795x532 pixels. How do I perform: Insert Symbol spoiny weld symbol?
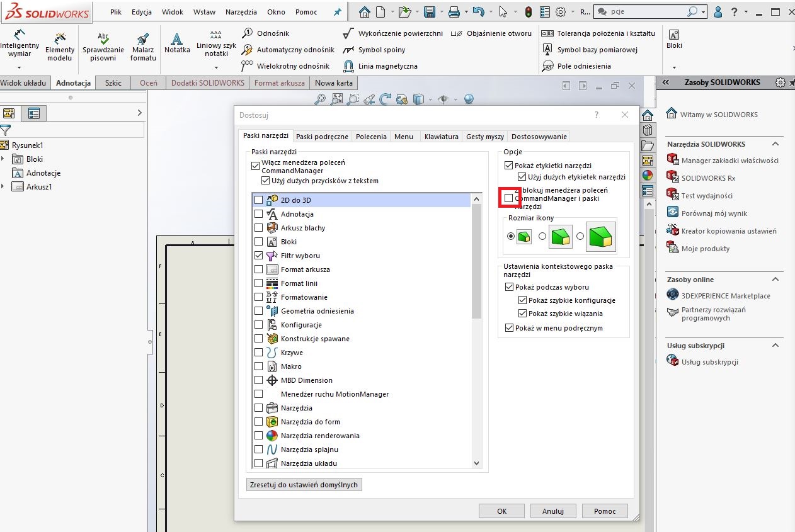point(374,50)
